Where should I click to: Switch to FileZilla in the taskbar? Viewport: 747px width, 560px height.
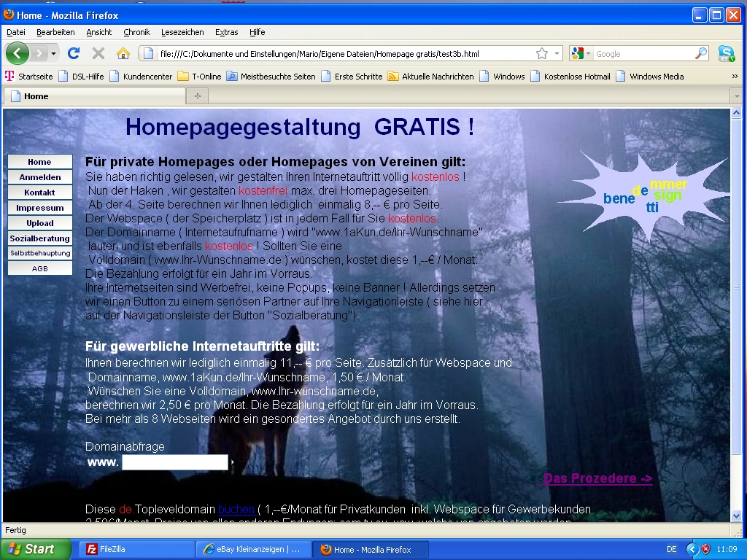(x=136, y=549)
